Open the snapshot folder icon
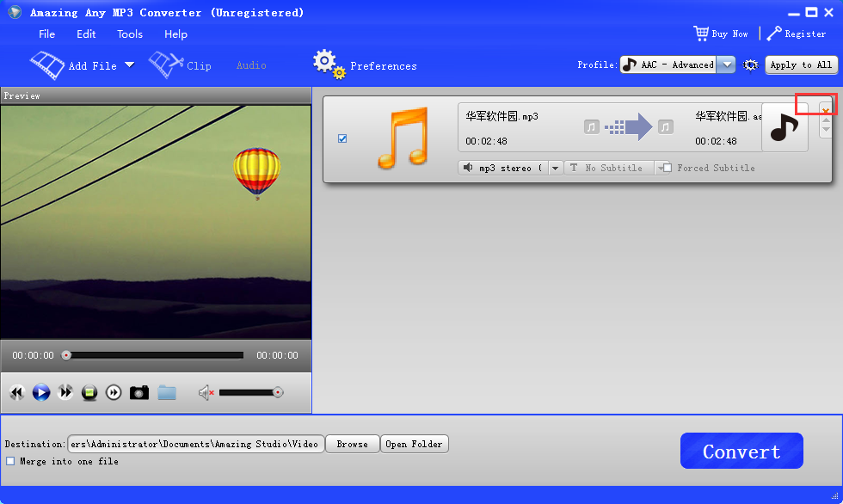 pos(165,392)
